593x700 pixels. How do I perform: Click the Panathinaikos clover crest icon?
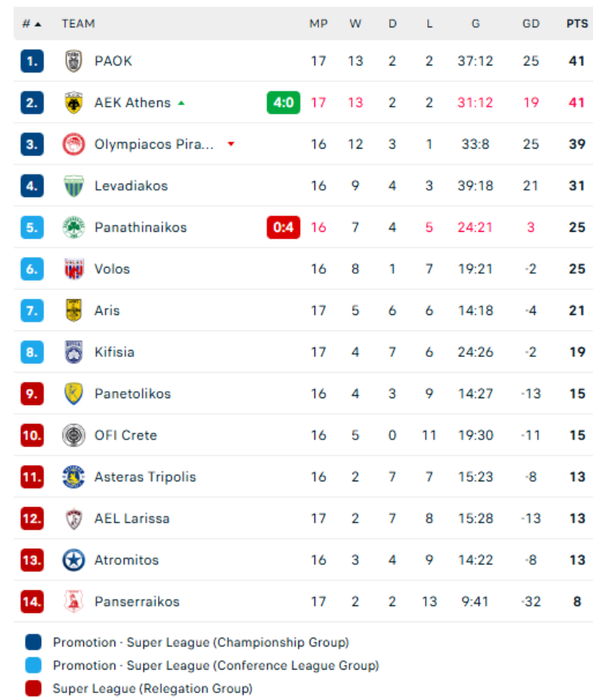coord(73,227)
